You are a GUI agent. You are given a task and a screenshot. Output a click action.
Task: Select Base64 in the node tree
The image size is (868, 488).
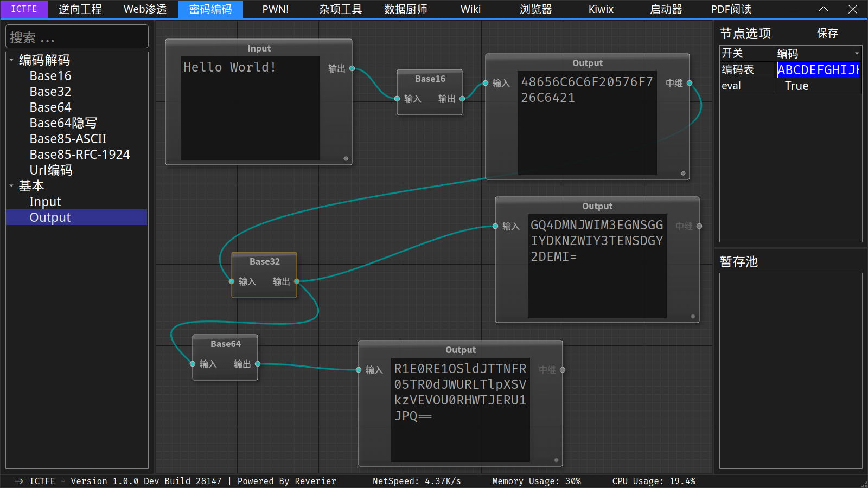click(50, 107)
